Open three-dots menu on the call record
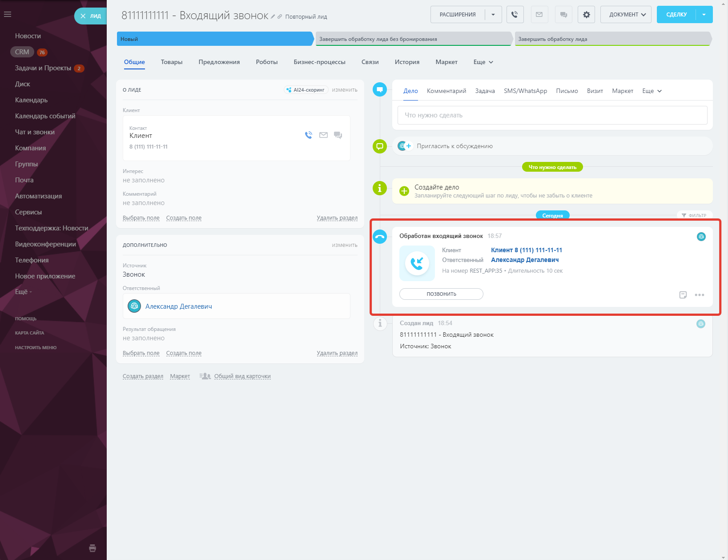The height and width of the screenshot is (560, 728). coord(699,295)
